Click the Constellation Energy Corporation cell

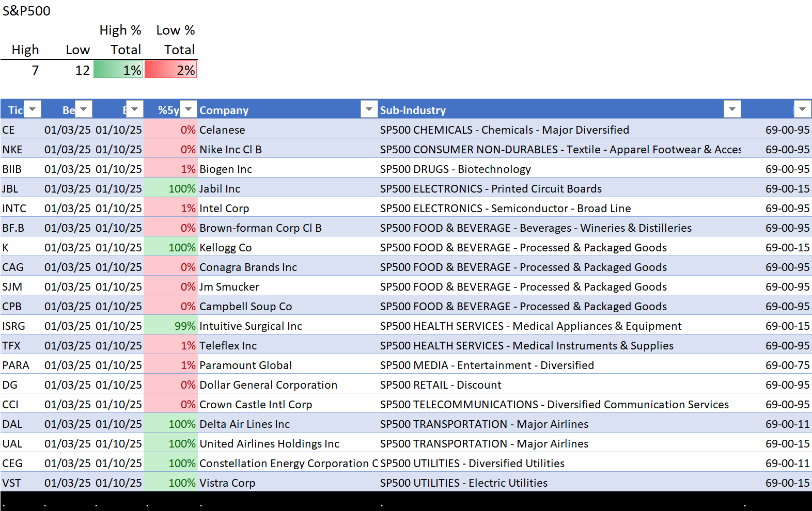click(x=288, y=463)
